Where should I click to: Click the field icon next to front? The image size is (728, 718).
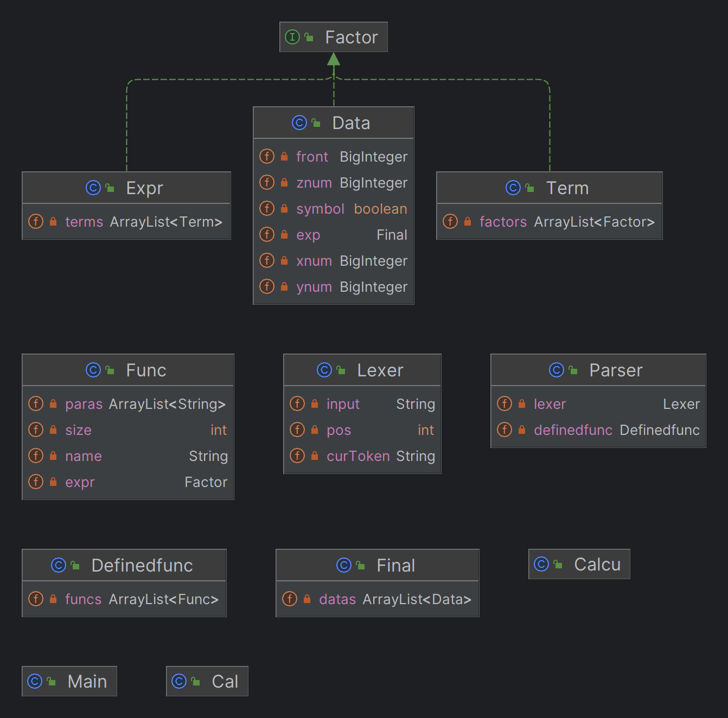(x=267, y=156)
